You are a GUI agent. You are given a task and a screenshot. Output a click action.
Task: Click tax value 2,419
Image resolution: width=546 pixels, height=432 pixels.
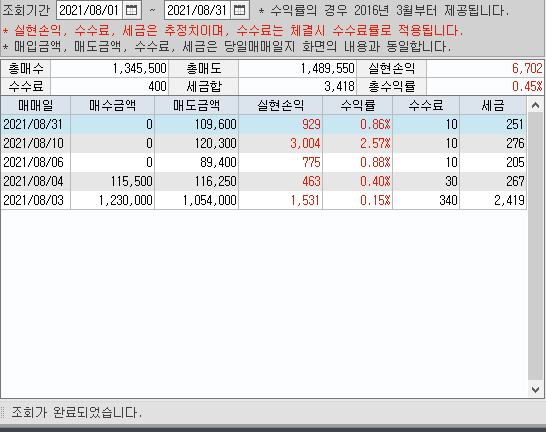pos(509,200)
